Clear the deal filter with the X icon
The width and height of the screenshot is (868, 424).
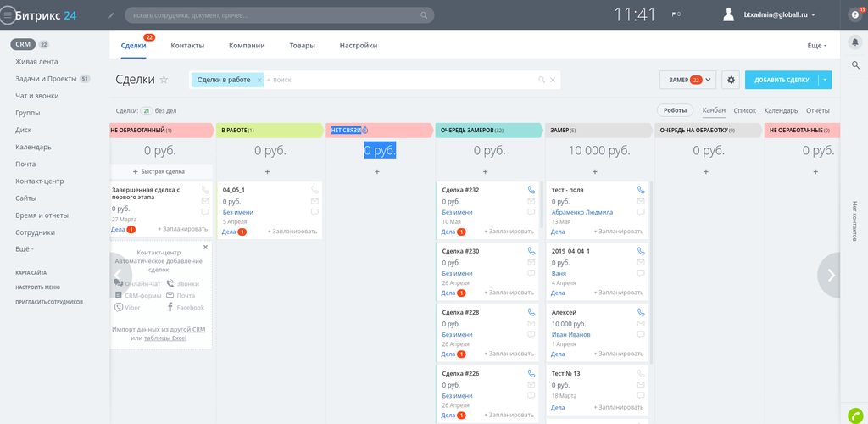[553, 80]
